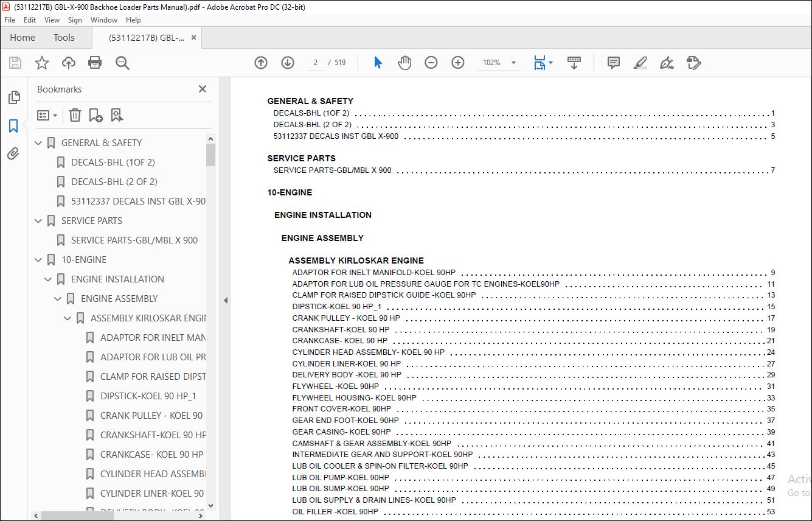
Task: Click the Sign document pen icon
Action: click(x=667, y=63)
